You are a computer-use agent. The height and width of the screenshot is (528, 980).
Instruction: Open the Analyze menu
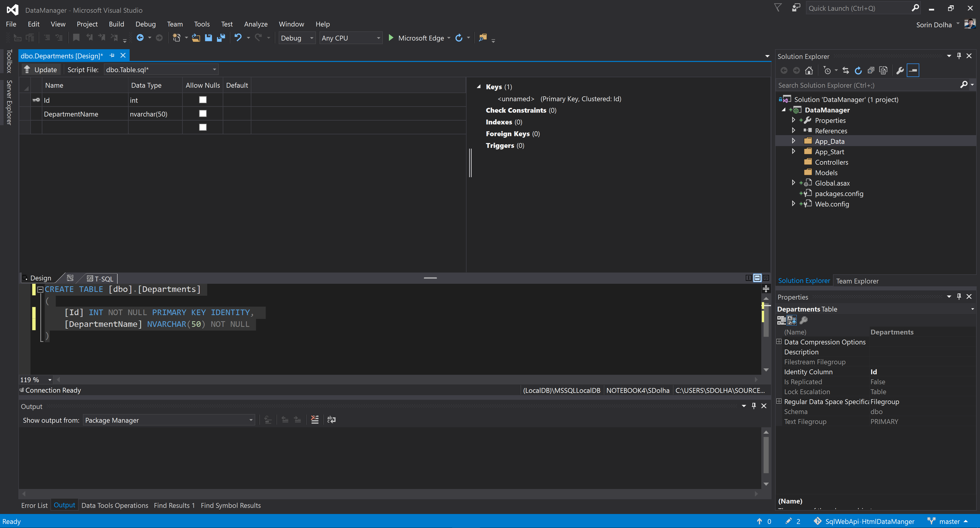pos(256,24)
